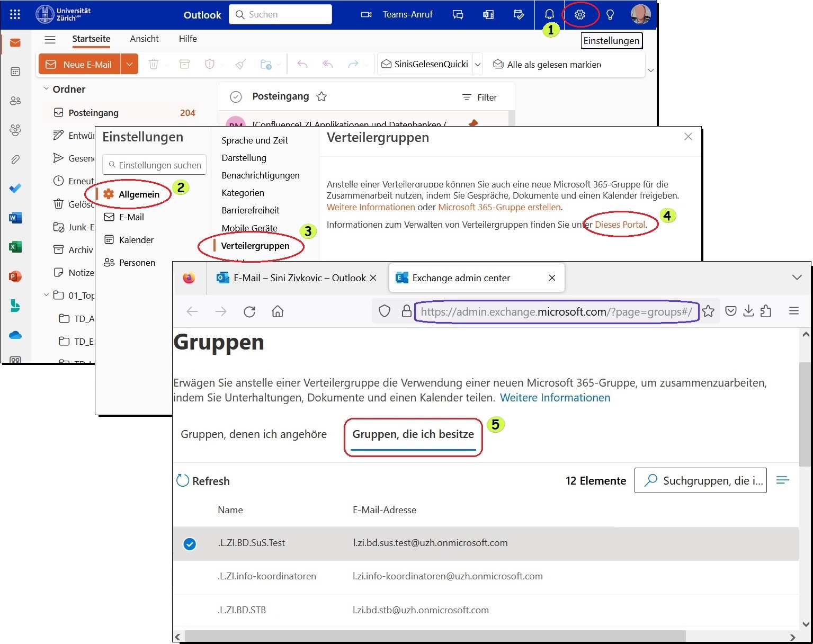Click Refresh above the groups list

(x=203, y=481)
